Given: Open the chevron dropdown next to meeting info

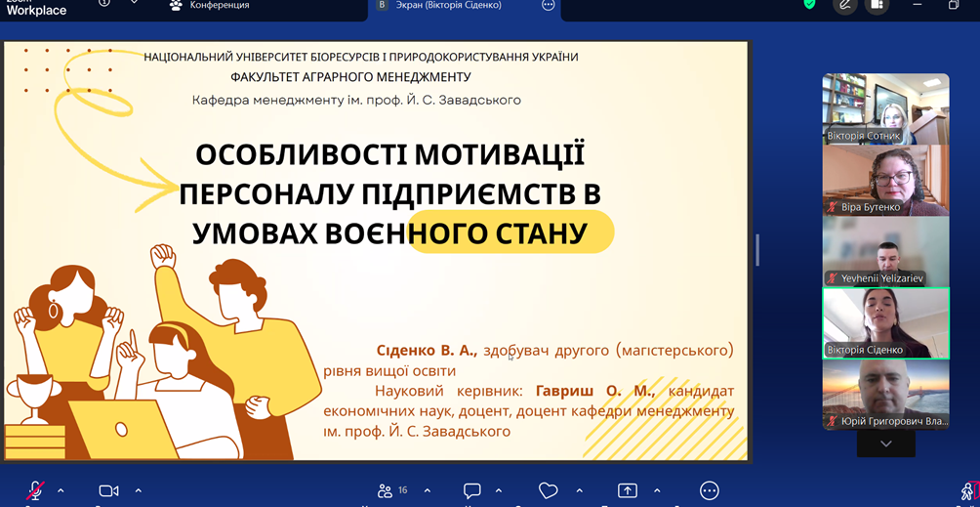Looking at the screenshot, I should [134, 3].
